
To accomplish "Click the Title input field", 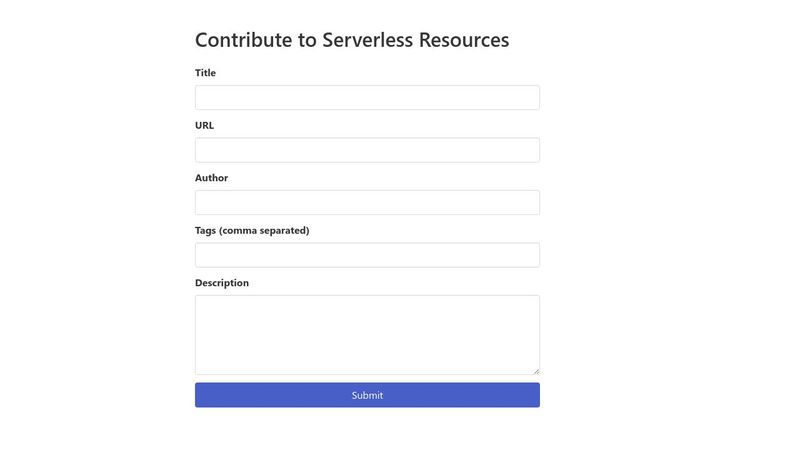I will coord(367,97).
